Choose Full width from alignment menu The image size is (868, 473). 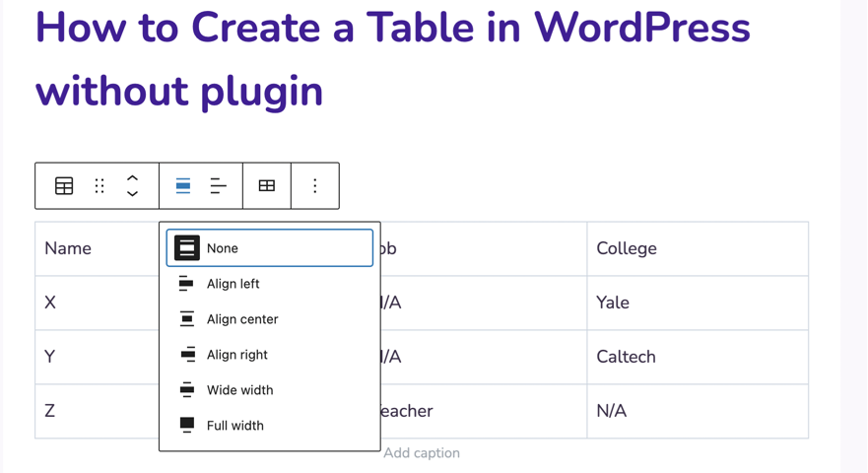270,426
